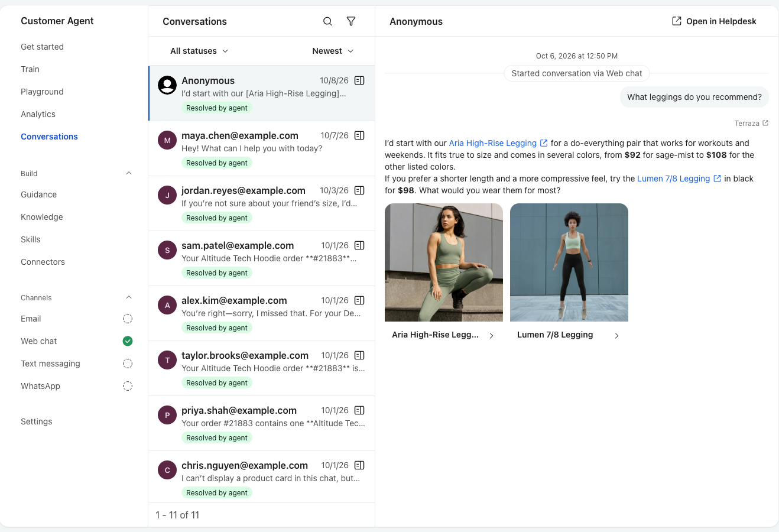Open the Newest sort dropdown
The width and height of the screenshot is (779, 532).
point(333,51)
